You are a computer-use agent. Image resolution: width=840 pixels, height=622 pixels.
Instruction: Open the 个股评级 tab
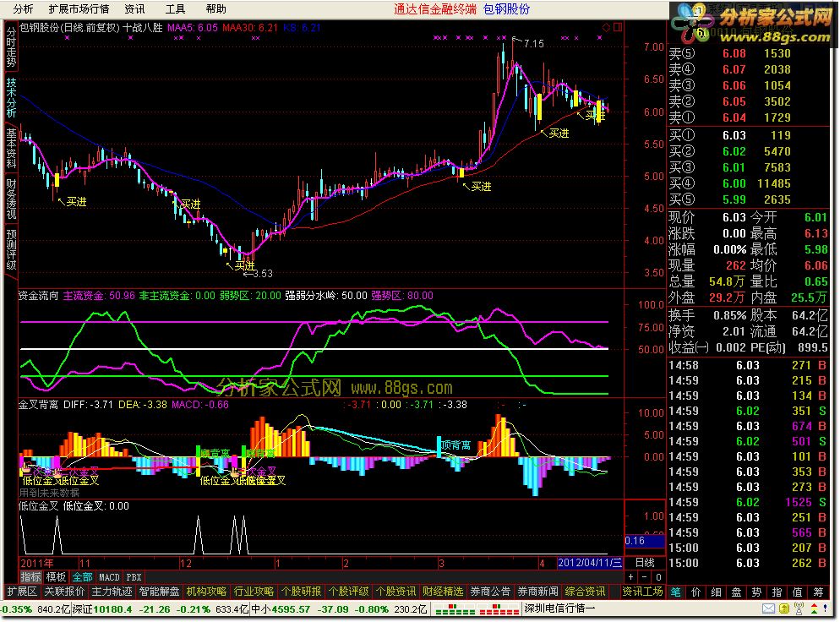coord(348,592)
